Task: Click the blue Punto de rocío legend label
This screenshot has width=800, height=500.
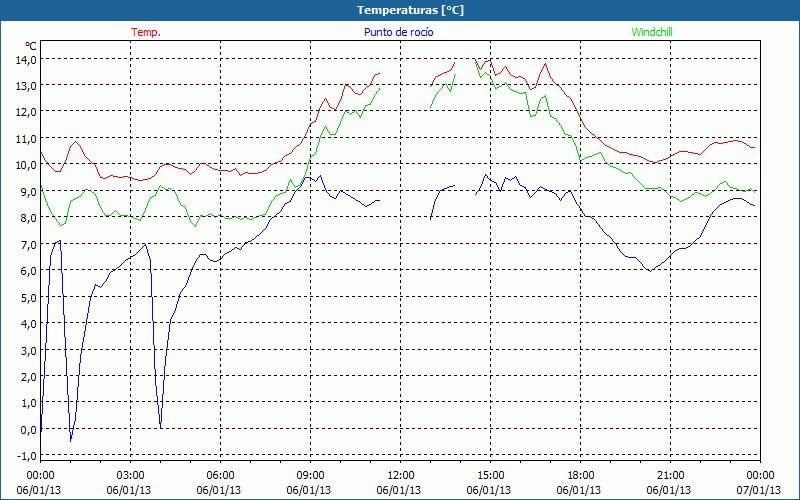Action: point(398,32)
